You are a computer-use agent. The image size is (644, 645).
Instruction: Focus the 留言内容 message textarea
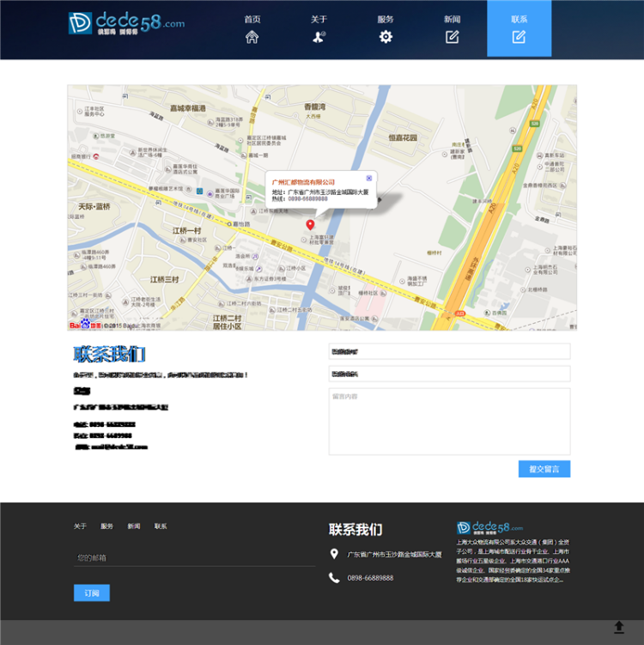click(x=449, y=421)
